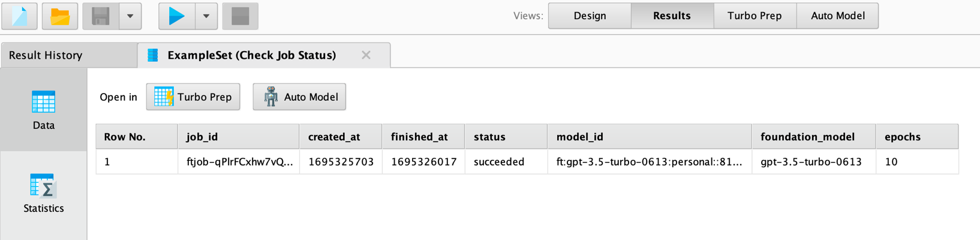Switch to Auto Model view

click(x=837, y=16)
